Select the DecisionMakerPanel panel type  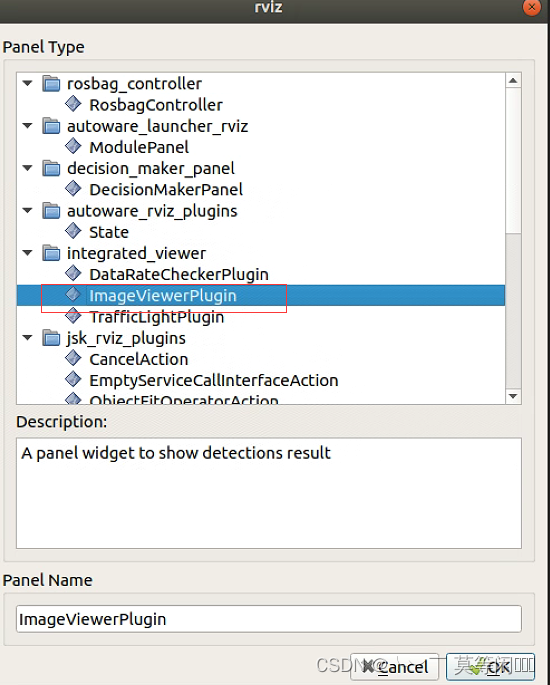point(166,190)
